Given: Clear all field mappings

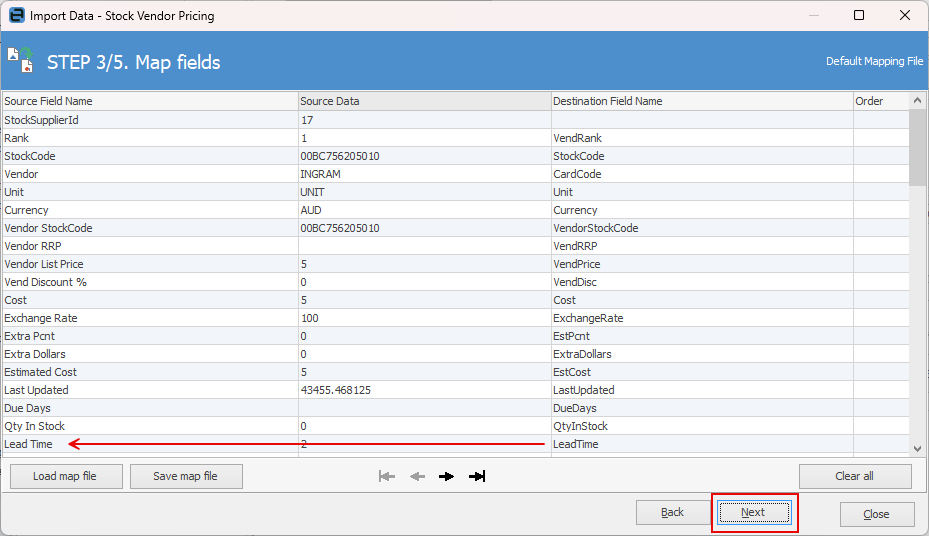Looking at the screenshot, I should [x=854, y=476].
